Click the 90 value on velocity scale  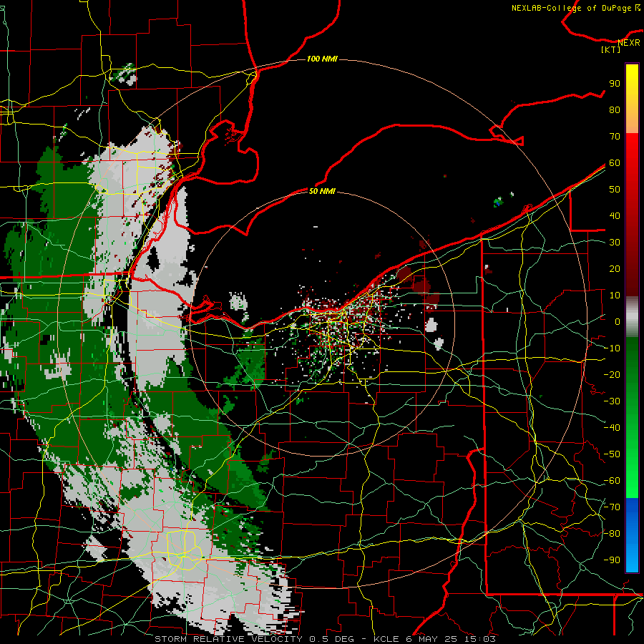coord(615,84)
